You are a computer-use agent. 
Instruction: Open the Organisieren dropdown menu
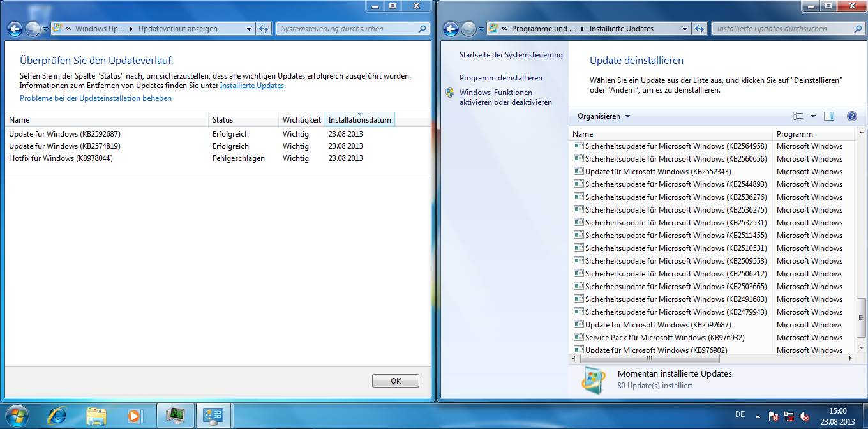tap(603, 116)
